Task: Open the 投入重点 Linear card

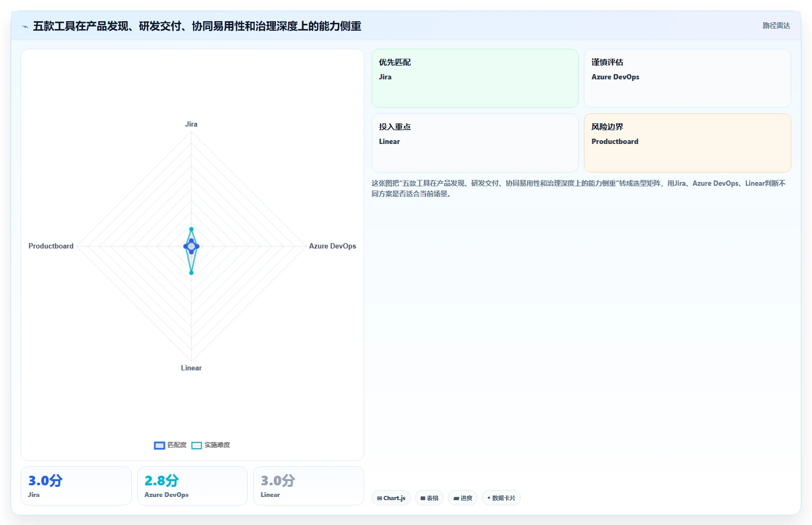Action: (475, 143)
